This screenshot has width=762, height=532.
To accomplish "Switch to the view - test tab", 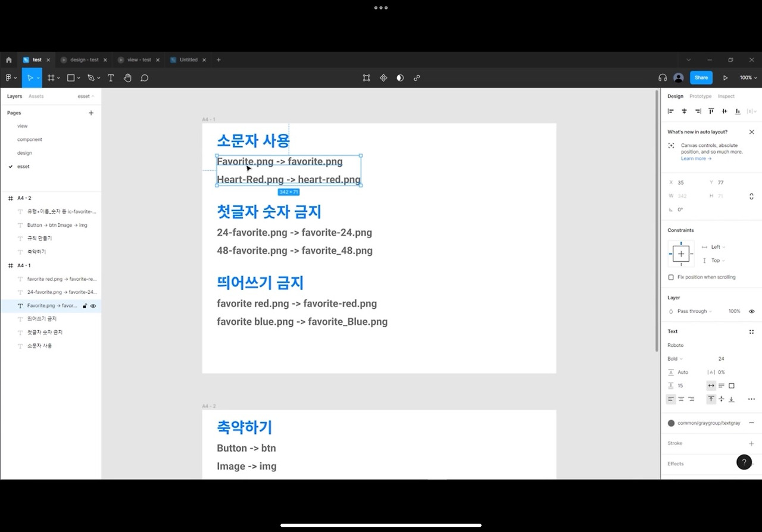I will (x=139, y=60).
